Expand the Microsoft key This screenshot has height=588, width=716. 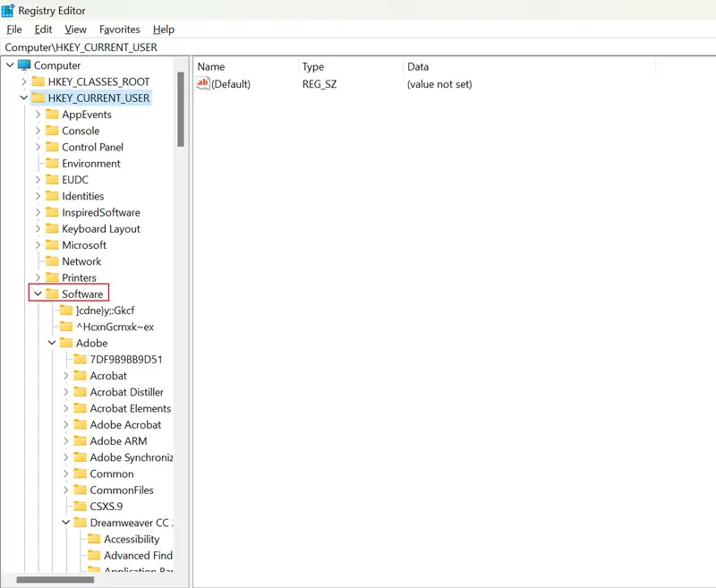(x=38, y=245)
